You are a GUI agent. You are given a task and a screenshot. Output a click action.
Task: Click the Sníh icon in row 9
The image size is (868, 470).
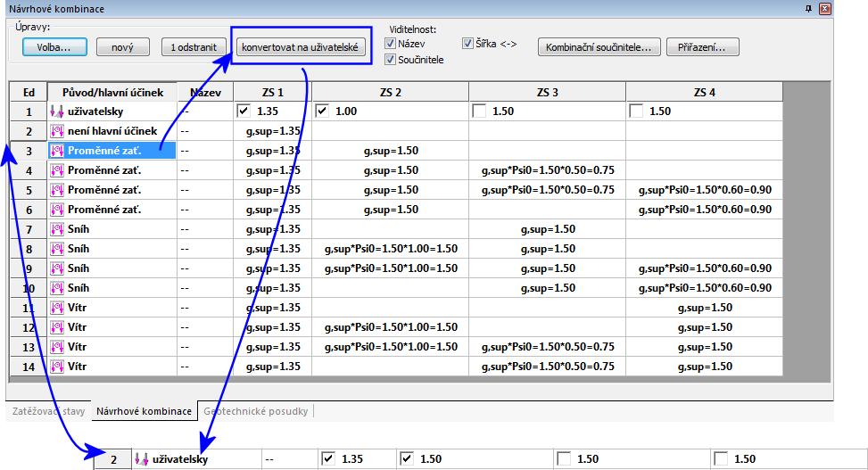pyautogui.click(x=57, y=268)
